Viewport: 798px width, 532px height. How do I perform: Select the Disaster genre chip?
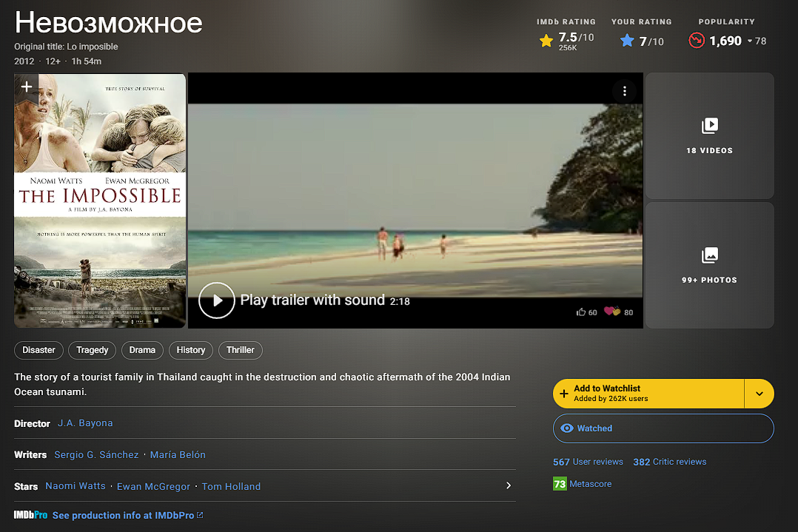pyautogui.click(x=38, y=350)
